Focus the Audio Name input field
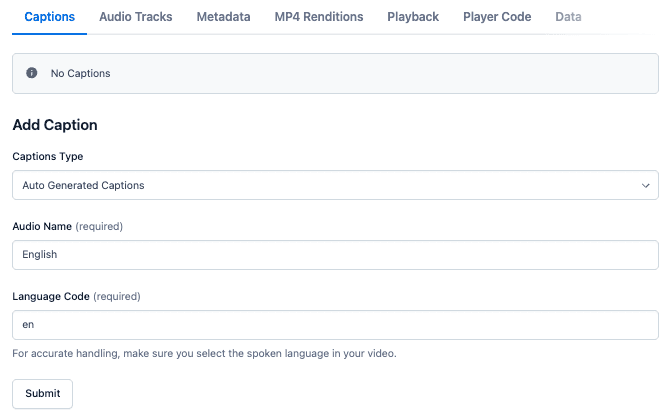 coord(335,254)
